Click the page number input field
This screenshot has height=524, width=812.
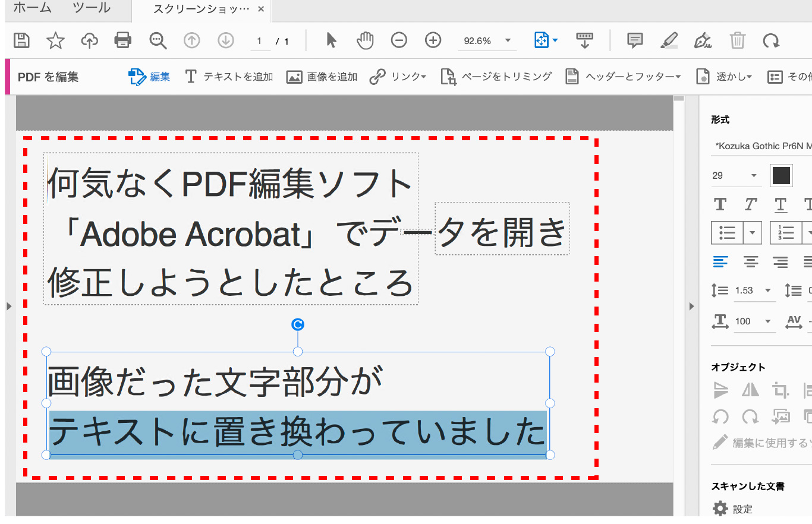pos(259,41)
